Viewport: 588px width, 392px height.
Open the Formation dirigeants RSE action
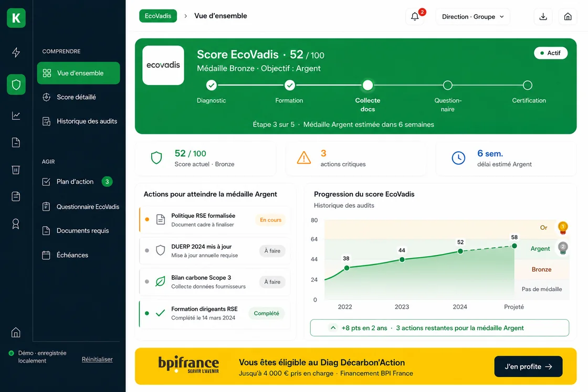click(215, 313)
